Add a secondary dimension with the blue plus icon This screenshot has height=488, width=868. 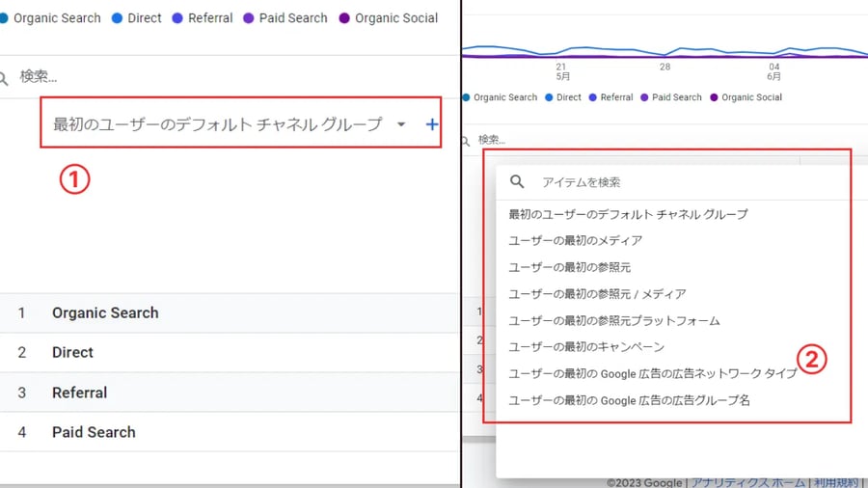(432, 124)
